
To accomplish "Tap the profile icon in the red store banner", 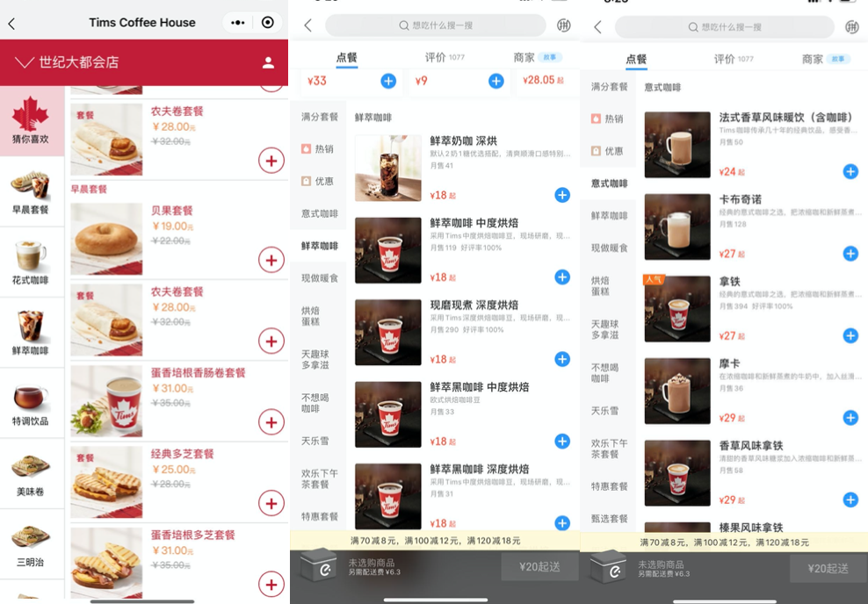I will (271, 63).
